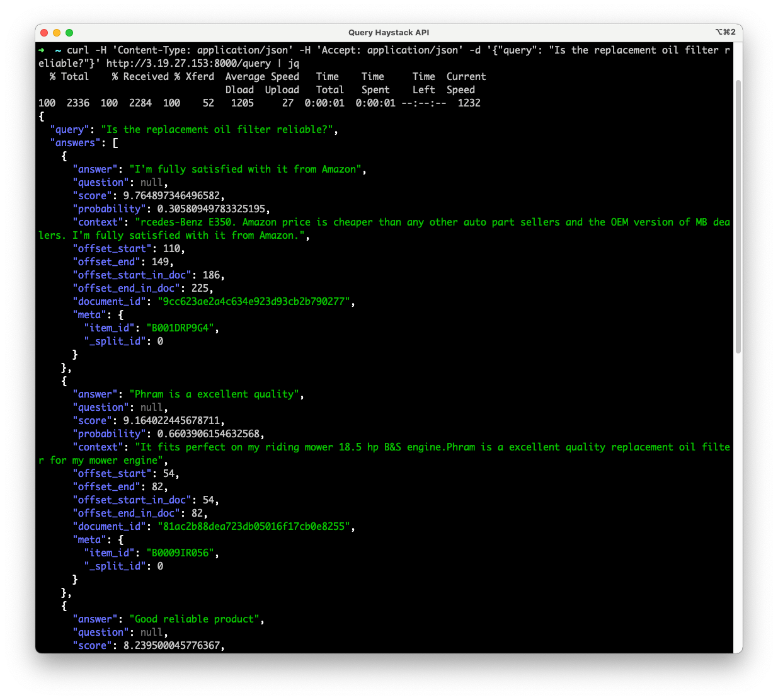
Task: Click the item_id value "B0009IR056"
Action: coord(180,553)
